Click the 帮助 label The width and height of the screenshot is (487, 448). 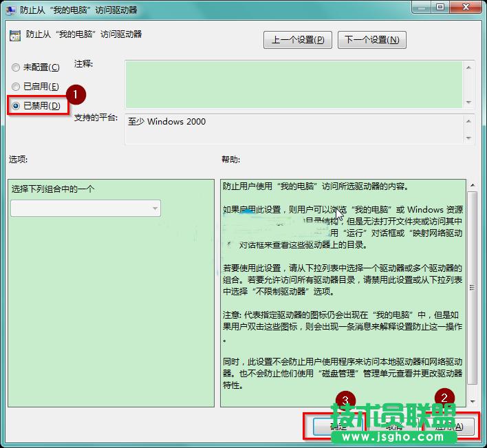(x=230, y=160)
